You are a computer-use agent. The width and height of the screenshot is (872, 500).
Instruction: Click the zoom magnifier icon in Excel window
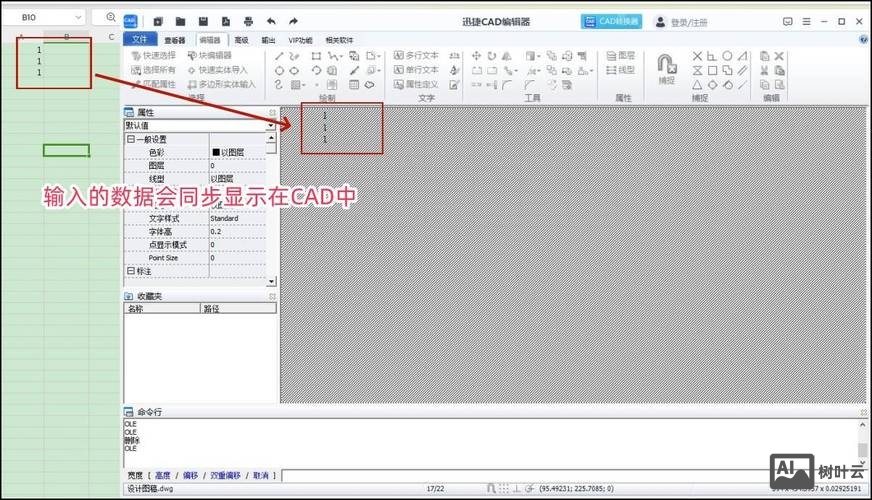point(111,17)
